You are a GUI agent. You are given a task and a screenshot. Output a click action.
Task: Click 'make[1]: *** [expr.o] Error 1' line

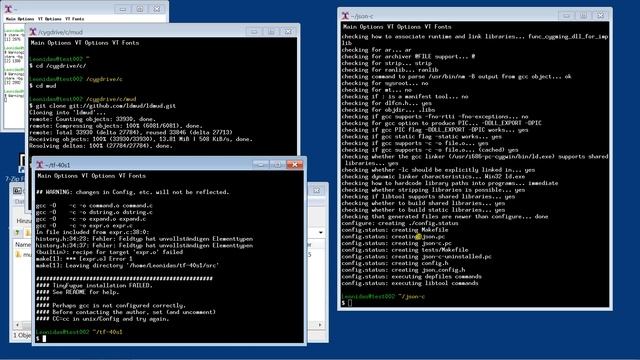click(x=84, y=259)
